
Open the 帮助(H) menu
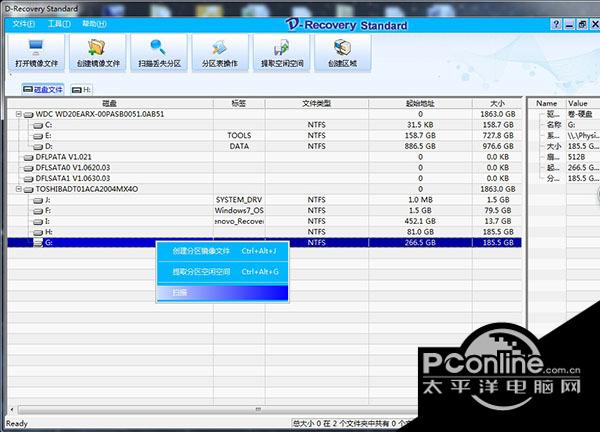click(94, 24)
